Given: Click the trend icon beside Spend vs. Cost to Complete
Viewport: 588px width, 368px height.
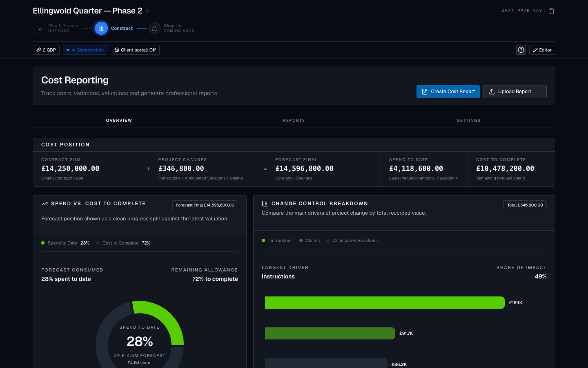Looking at the screenshot, I should pyautogui.click(x=45, y=204).
